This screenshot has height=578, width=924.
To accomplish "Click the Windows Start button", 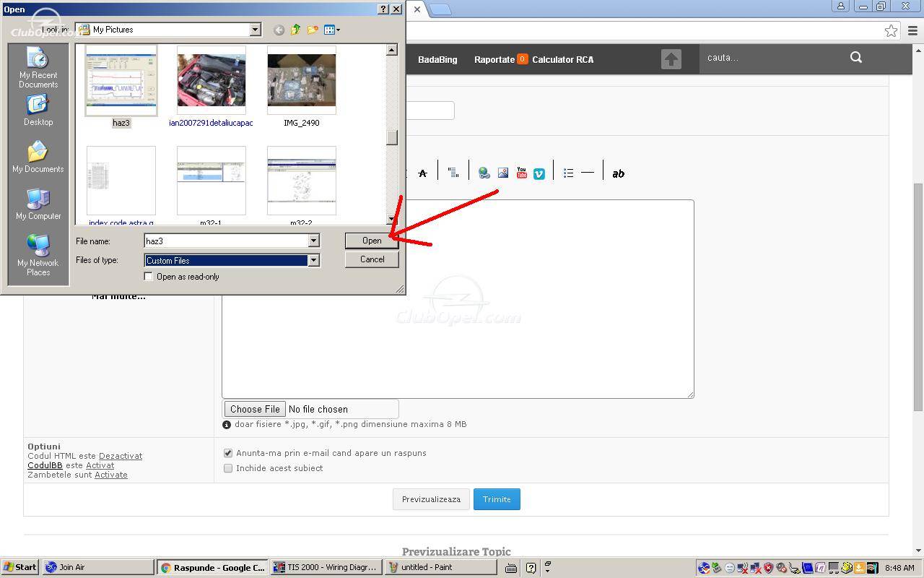I will [20, 567].
